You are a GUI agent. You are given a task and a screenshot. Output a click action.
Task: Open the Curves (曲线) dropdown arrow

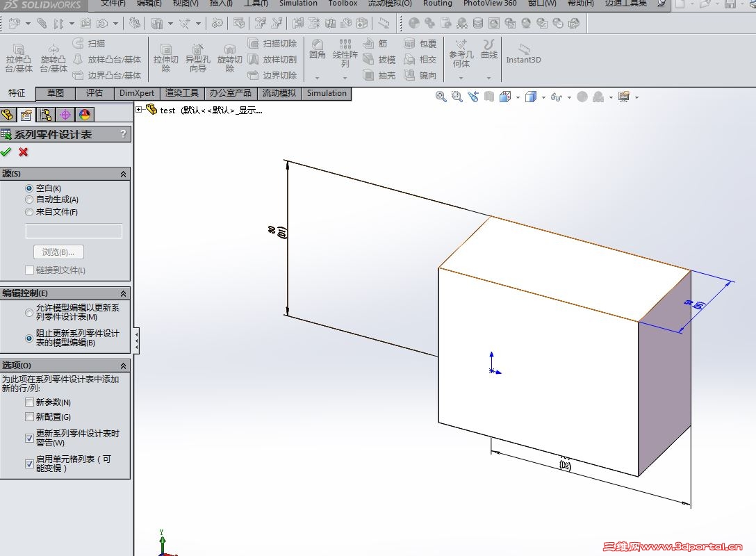[x=489, y=77]
